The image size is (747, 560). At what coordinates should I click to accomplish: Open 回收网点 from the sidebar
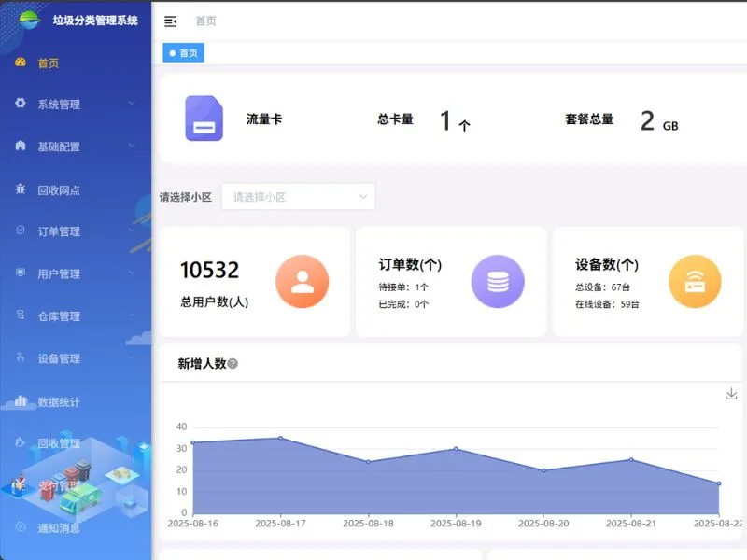pyautogui.click(x=59, y=189)
